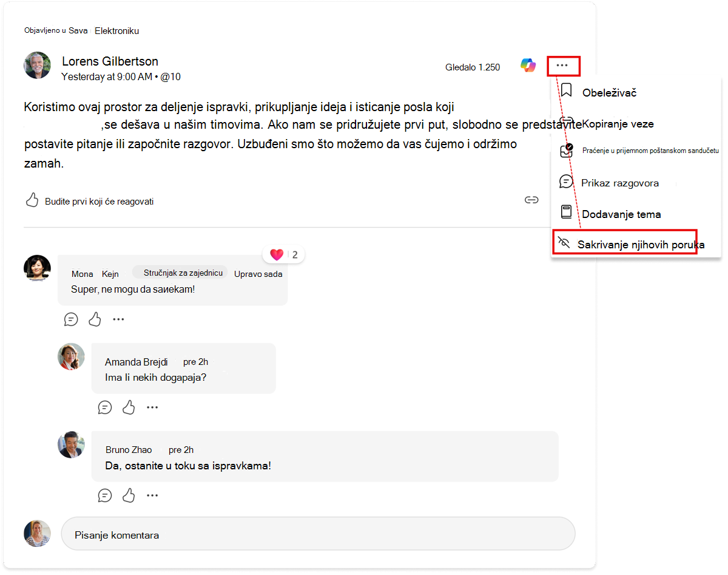Reply to Bruno Zhao's comment

pyautogui.click(x=106, y=495)
